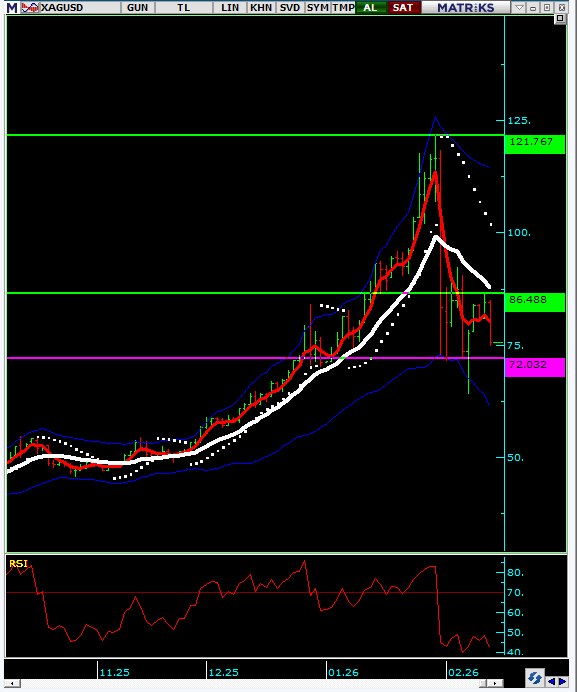The image size is (577, 692).
Task: Click the RSI 60. axis label
Action: click(516, 613)
